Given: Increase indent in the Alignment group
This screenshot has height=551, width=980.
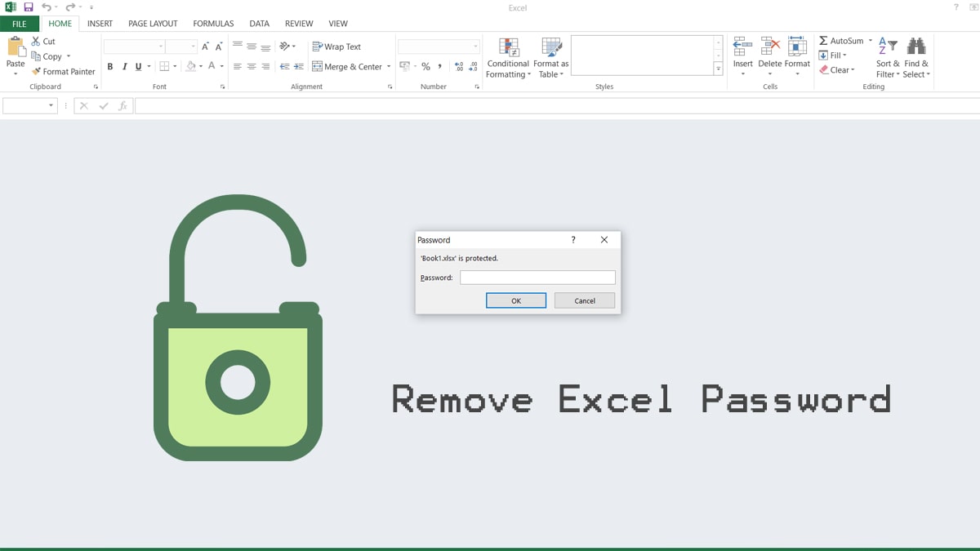Looking at the screenshot, I should coord(298,66).
